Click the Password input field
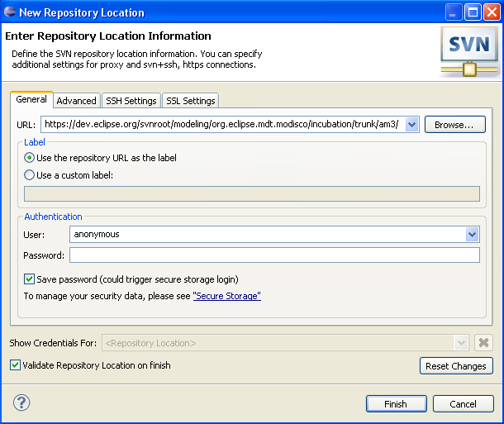Image resolution: width=504 pixels, height=424 pixels. (274, 255)
